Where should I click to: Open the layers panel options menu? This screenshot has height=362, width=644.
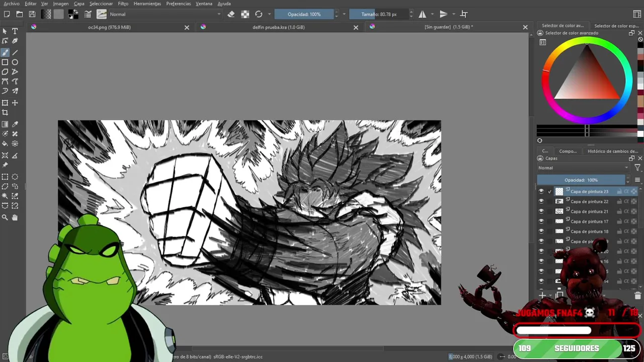[637, 180]
